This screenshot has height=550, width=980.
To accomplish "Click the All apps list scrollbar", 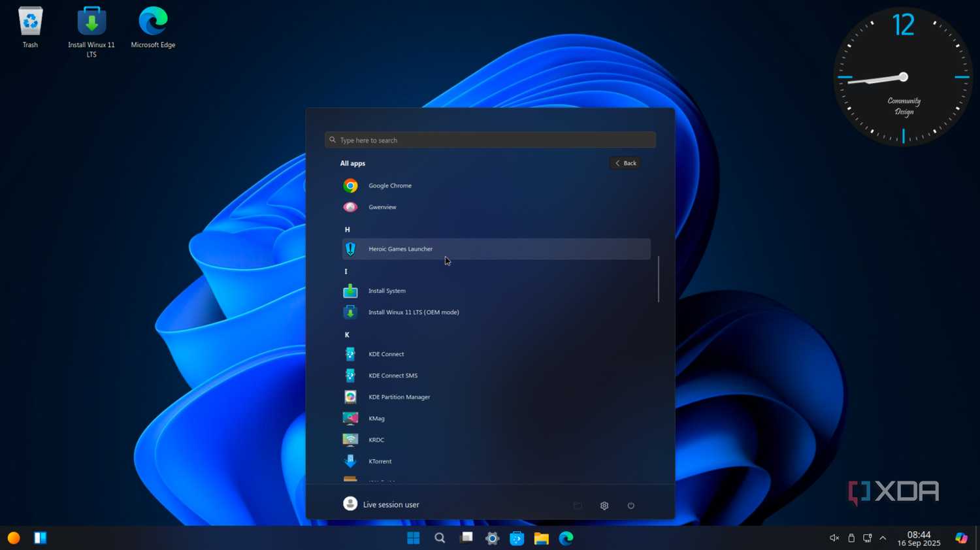I will (658, 279).
